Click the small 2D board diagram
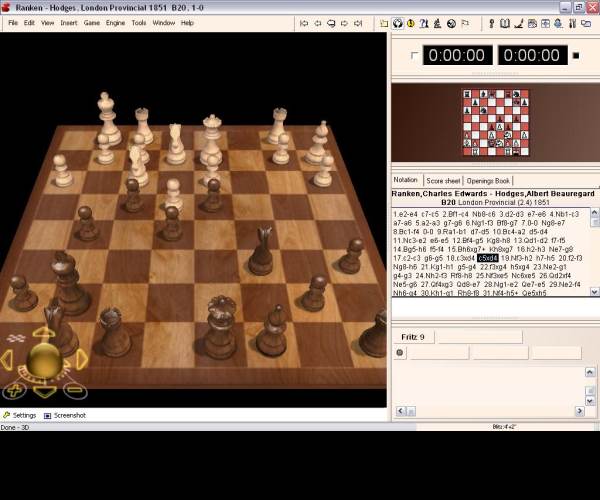This screenshot has width=600, height=500. pyautogui.click(x=496, y=122)
